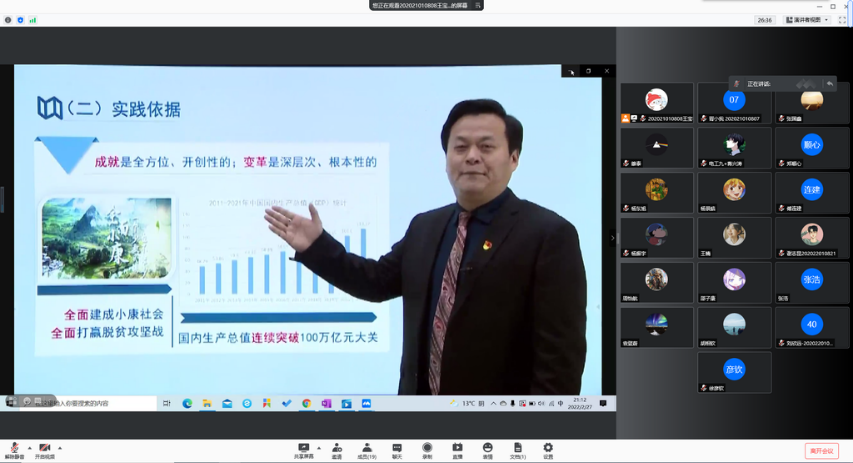Image resolution: width=853 pixels, height=463 pixels.
Task: Click the shared window's restore icon
Action: pos(588,71)
